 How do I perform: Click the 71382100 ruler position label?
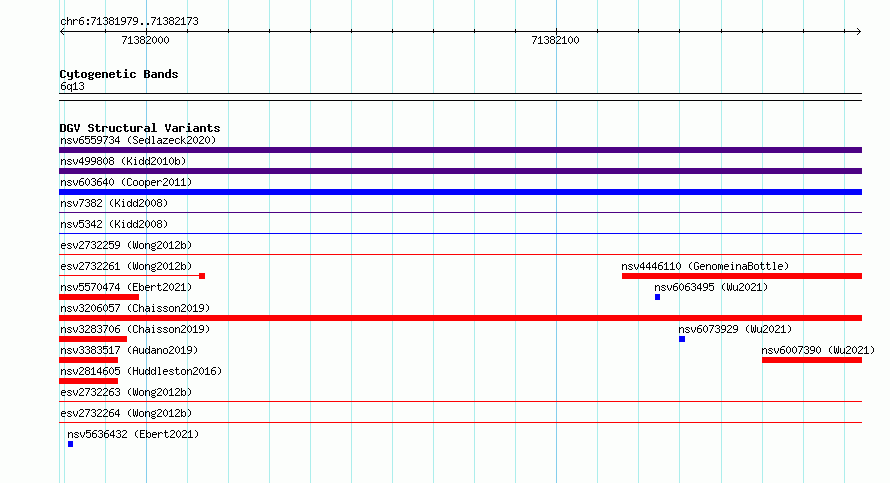tap(555, 40)
